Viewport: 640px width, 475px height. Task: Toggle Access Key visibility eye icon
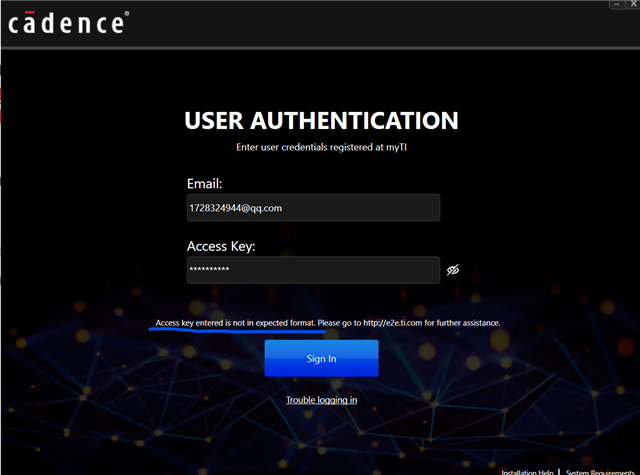453,270
